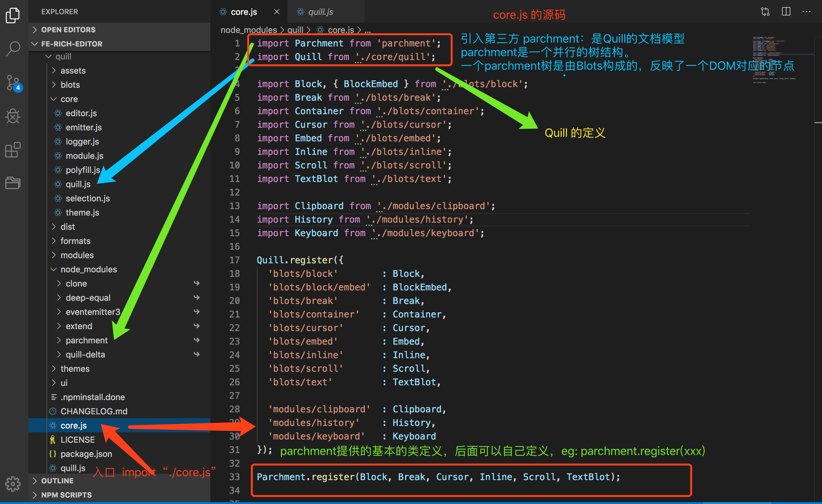Collapse the FE-RICH-EDITOR folder section
Viewport: 822px width, 504px height.
point(71,44)
